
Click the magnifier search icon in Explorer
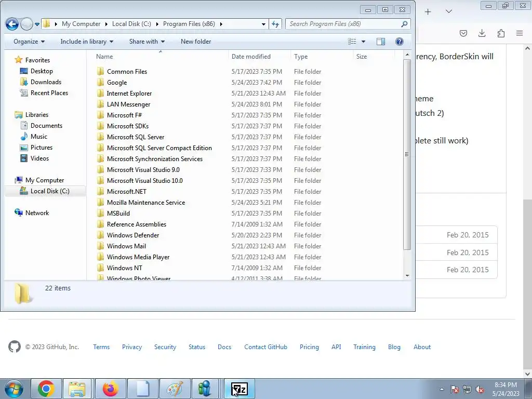[404, 24]
